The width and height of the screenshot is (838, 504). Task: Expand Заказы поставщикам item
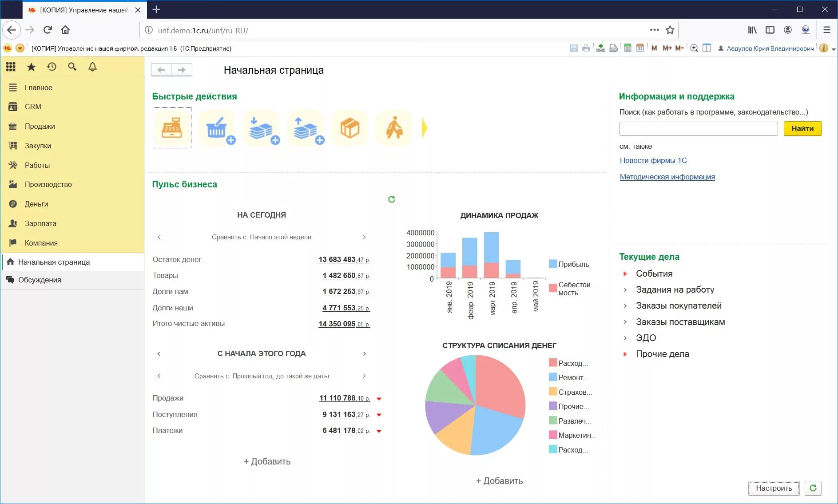coord(625,322)
